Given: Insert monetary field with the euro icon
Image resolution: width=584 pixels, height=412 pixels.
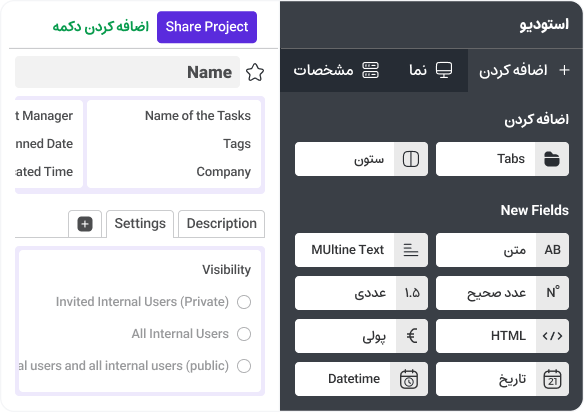Looking at the screenshot, I should 412,336.
